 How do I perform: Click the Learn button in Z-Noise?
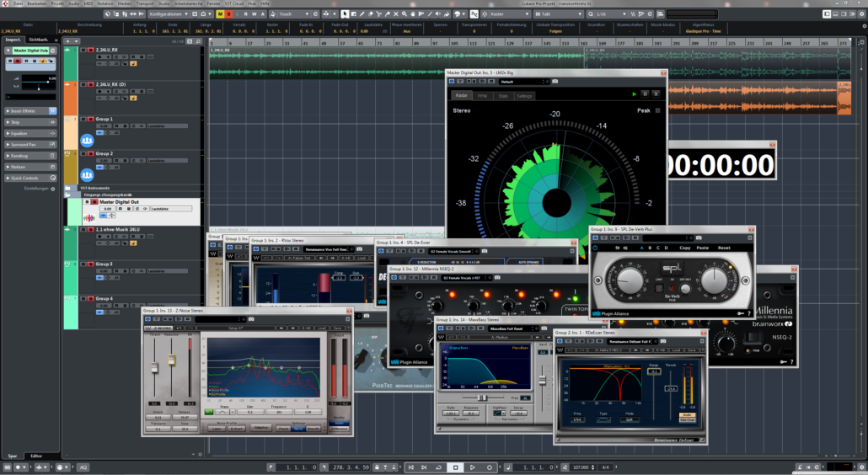coord(217,429)
